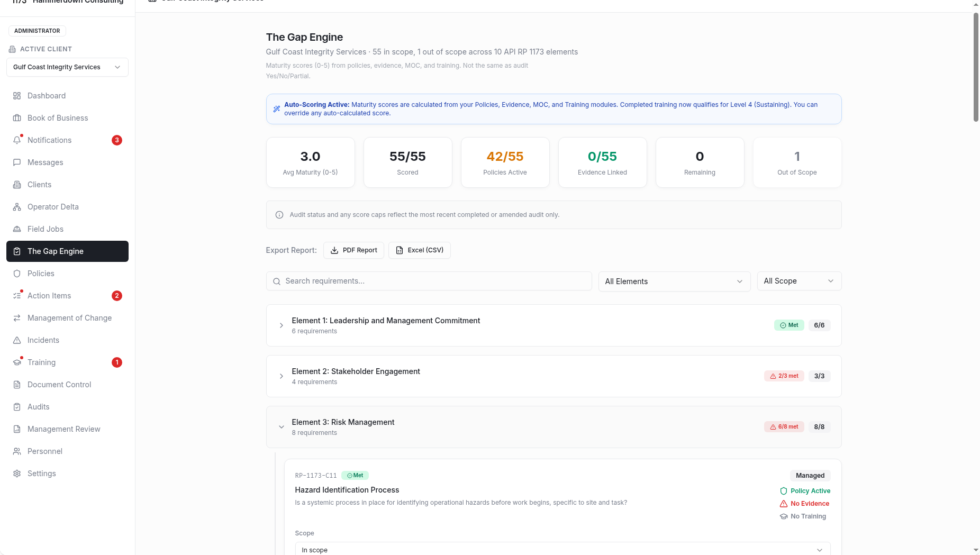Open the All Elements filter dropdown
The width and height of the screenshot is (980, 555).
[674, 281]
